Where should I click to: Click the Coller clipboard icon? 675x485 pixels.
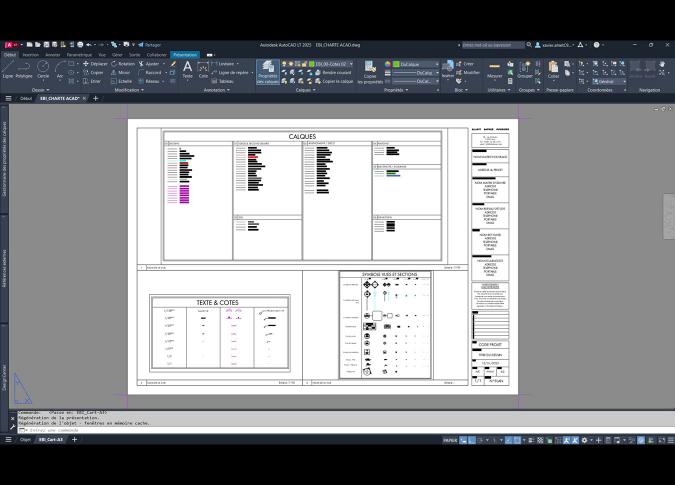click(553, 70)
